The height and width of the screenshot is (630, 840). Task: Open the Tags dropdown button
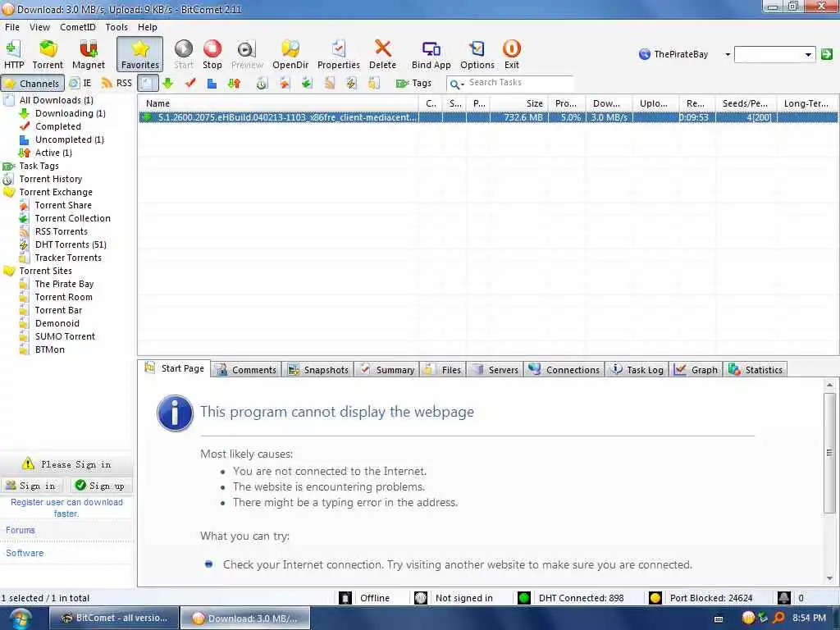coord(413,83)
